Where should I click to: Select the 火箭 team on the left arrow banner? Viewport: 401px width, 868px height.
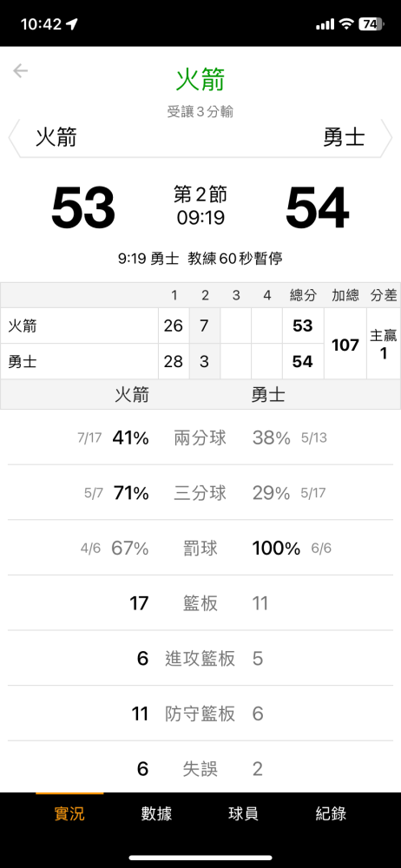(x=56, y=137)
